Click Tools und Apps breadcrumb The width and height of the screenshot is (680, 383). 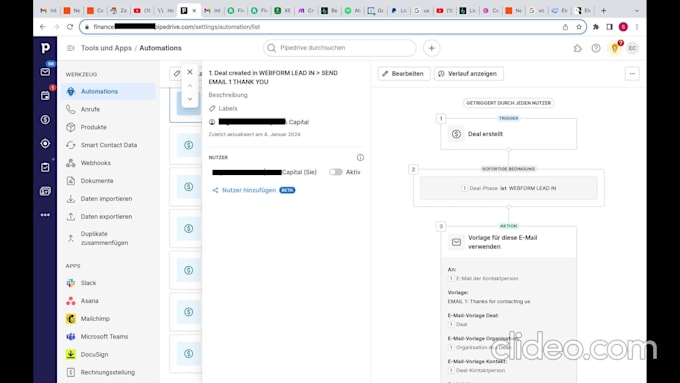[106, 48]
